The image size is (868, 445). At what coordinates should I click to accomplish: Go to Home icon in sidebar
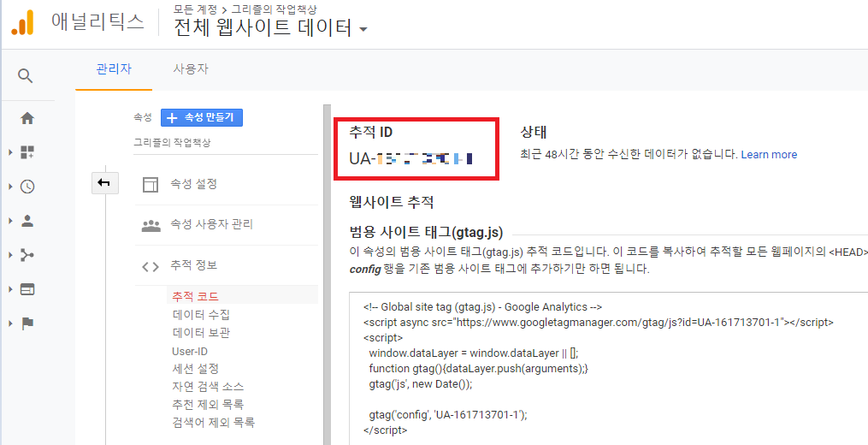pos(27,118)
